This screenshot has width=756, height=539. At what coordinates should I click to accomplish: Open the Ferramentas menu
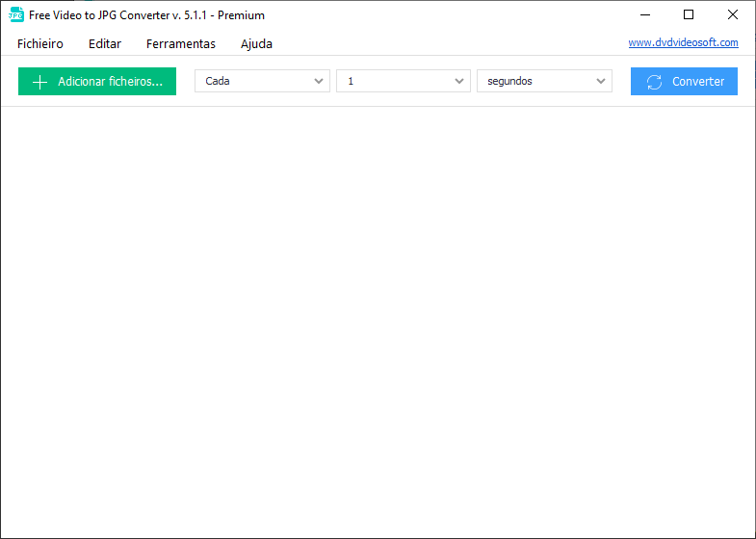pos(181,44)
